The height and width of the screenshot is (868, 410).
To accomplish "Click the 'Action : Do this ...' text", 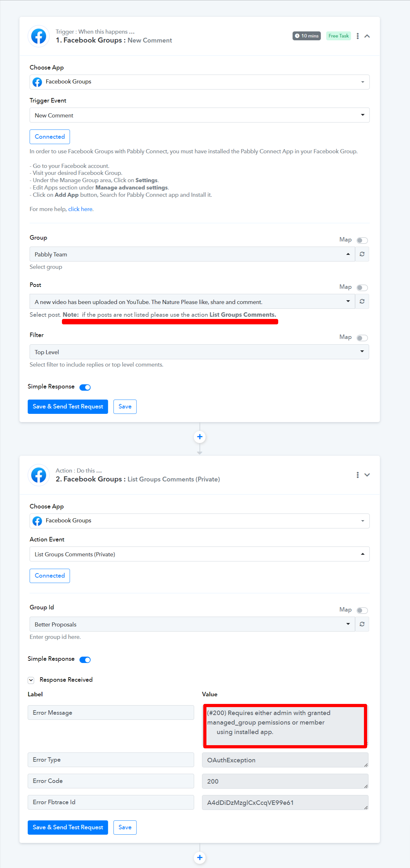I will [78, 470].
